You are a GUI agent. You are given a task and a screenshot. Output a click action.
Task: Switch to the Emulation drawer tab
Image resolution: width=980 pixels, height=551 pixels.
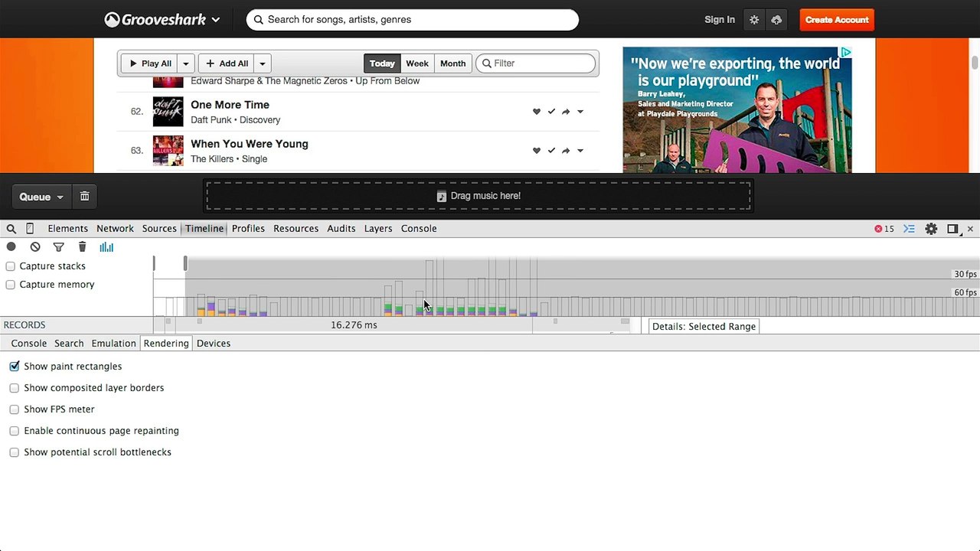tap(113, 344)
